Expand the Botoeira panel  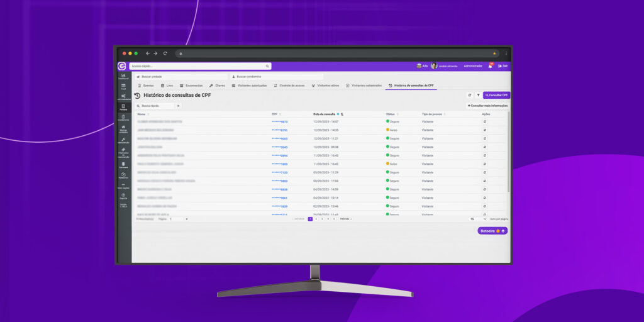click(x=492, y=231)
